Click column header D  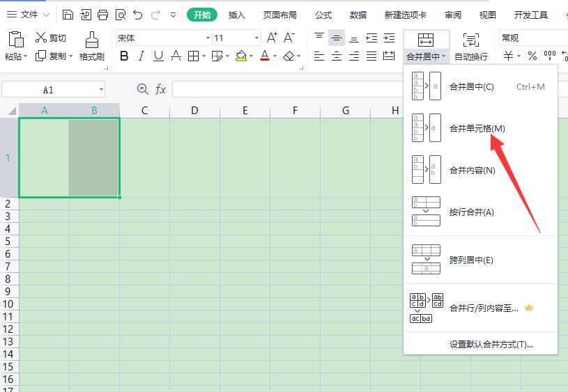[x=194, y=111]
